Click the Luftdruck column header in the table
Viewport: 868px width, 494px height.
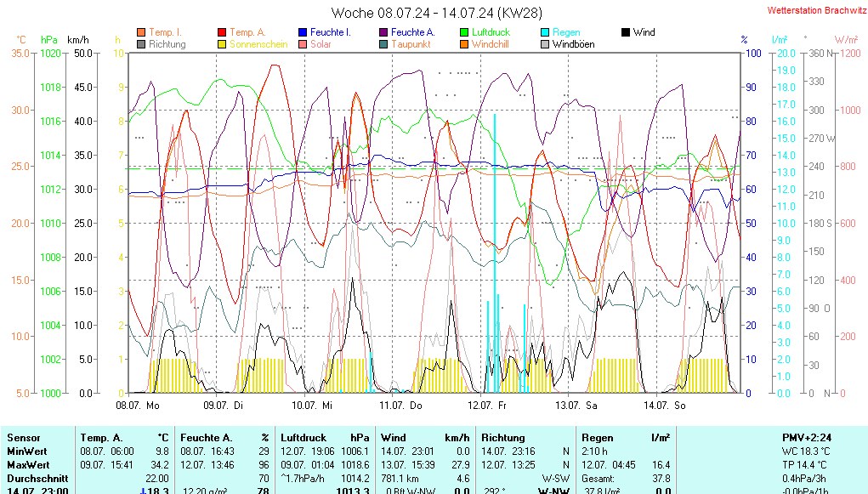tap(304, 437)
